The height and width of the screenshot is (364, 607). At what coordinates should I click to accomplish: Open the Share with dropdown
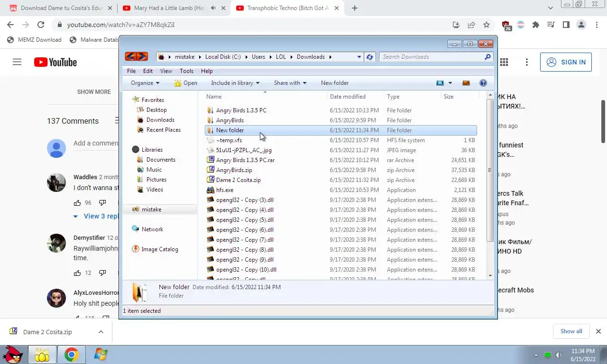point(290,83)
